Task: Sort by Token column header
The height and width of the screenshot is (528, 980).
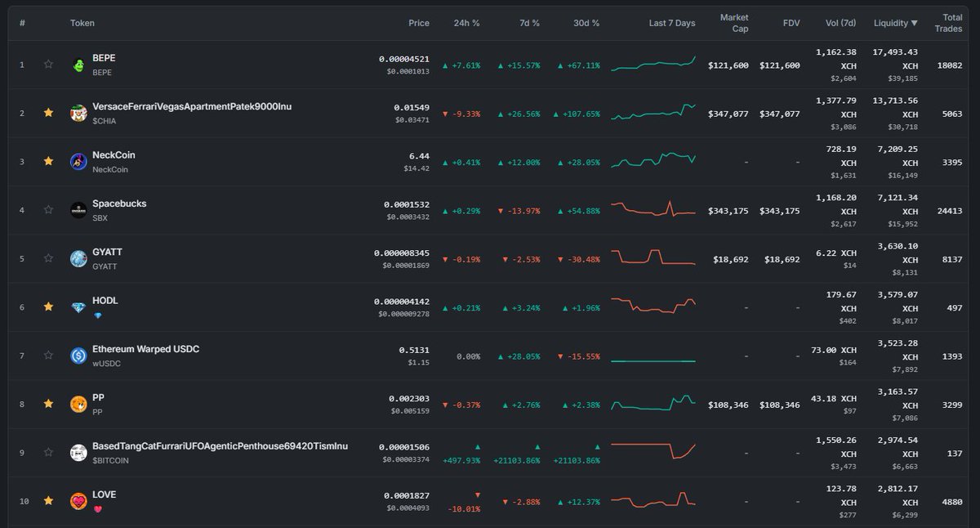Action: click(82, 23)
